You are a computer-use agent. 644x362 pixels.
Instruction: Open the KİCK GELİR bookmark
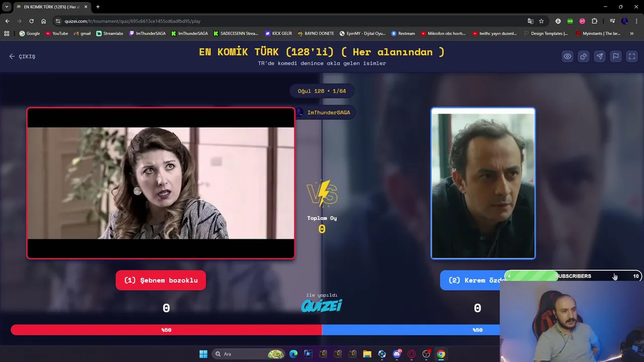[278, 34]
